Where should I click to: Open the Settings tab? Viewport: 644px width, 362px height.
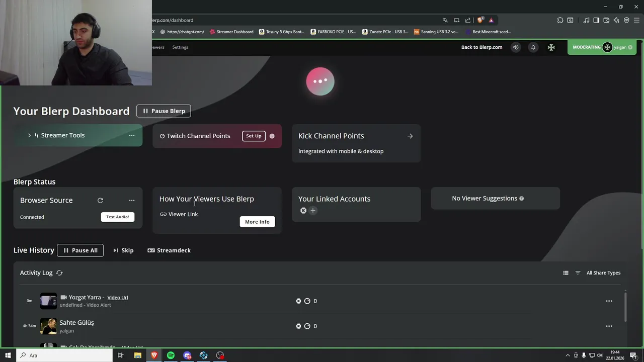point(180,47)
